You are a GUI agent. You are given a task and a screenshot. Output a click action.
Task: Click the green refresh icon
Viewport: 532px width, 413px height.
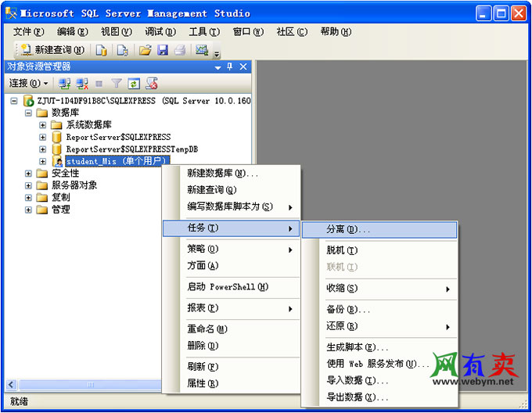(134, 84)
